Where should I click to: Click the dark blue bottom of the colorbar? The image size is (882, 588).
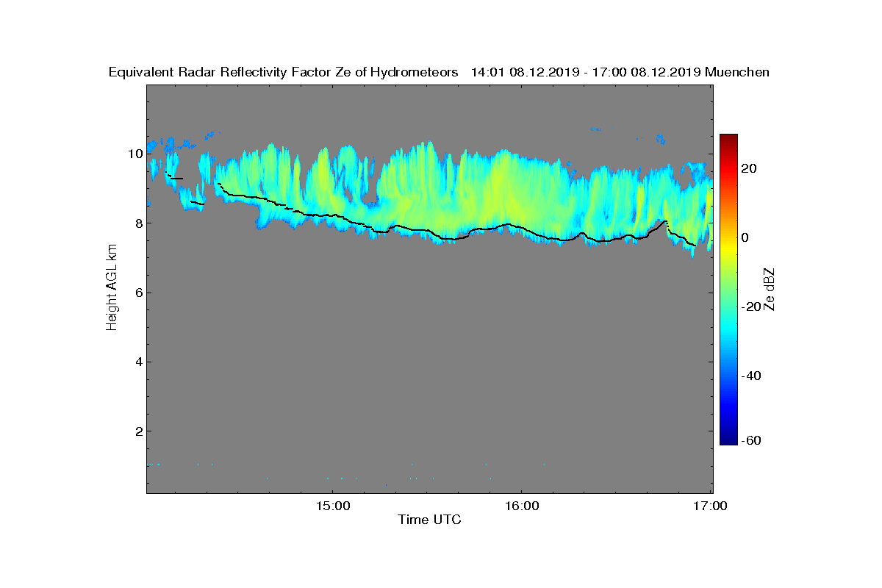728,440
